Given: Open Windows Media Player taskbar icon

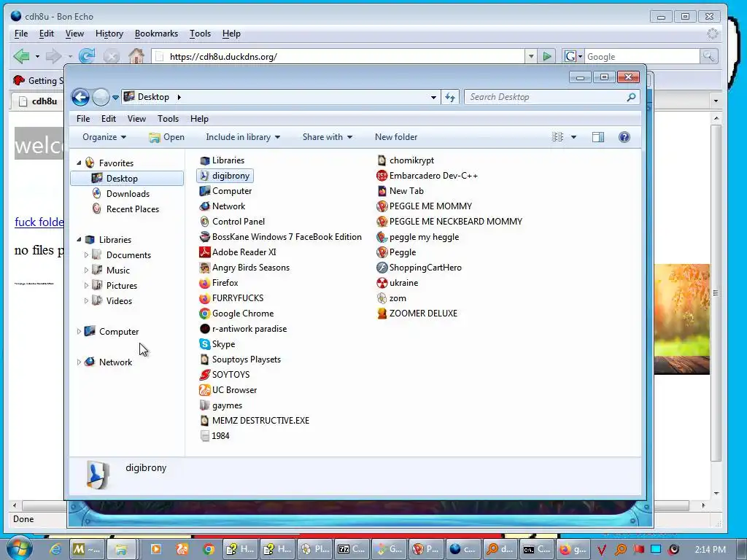Looking at the screenshot, I should pos(156,549).
